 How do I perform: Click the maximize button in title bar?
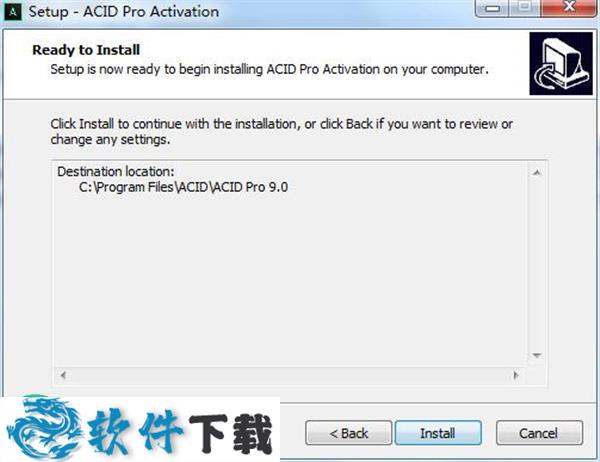pyautogui.click(x=525, y=8)
